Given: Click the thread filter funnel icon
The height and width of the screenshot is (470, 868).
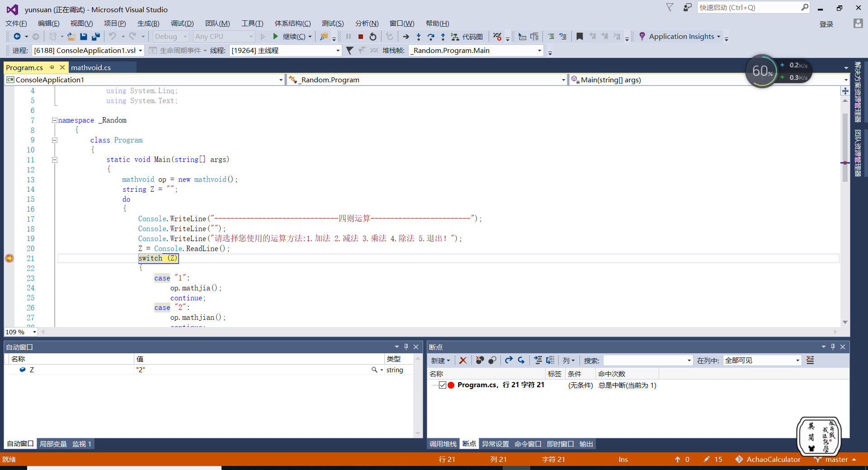Looking at the screenshot, I should (349, 51).
